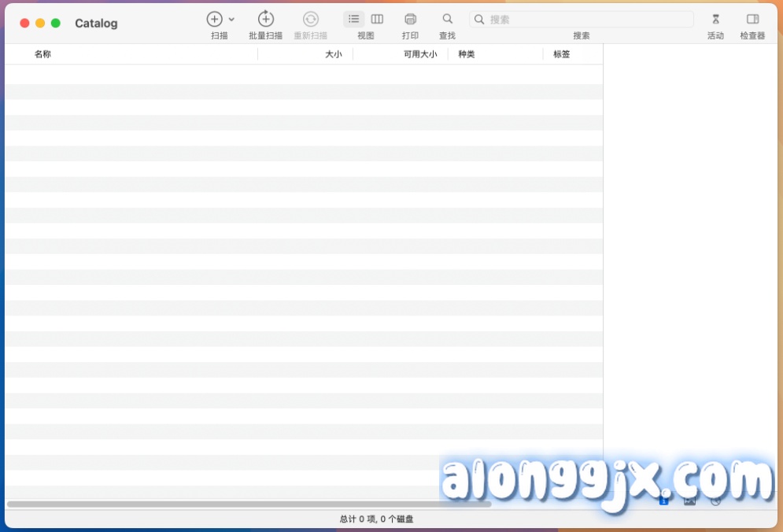783x532 pixels.
Task: Click the 查找 (Find) magnifier icon
Action: coord(447,19)
